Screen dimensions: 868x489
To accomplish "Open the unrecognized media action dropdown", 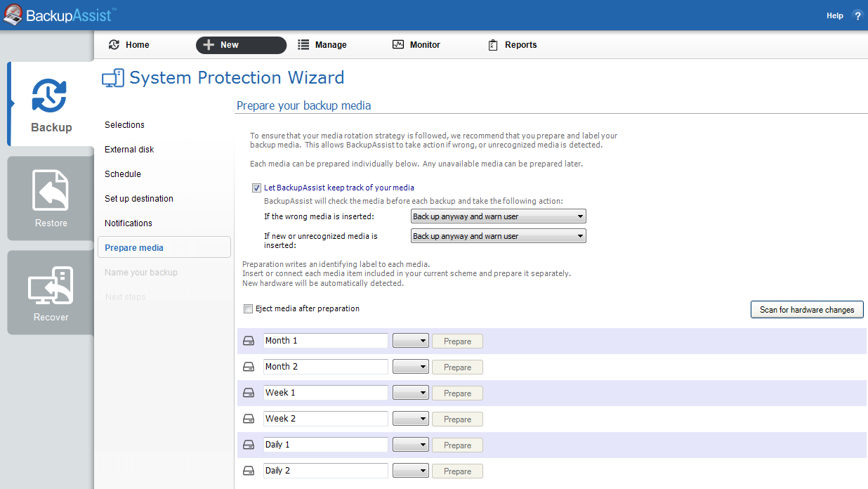I will pyautogui.click(x=499, y=236).
